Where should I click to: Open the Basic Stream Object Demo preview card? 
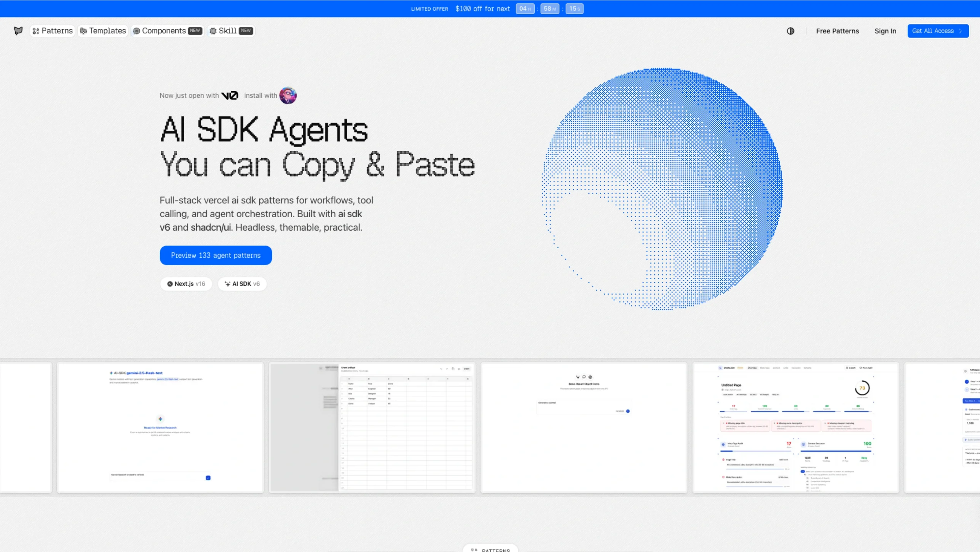coord(584,428)
